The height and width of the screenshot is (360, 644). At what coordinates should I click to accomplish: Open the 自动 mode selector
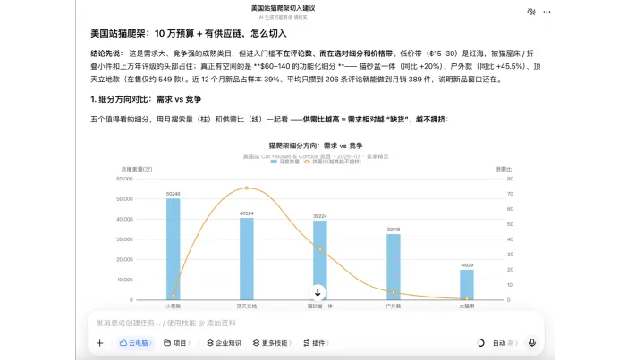click(x=504, y=343)
